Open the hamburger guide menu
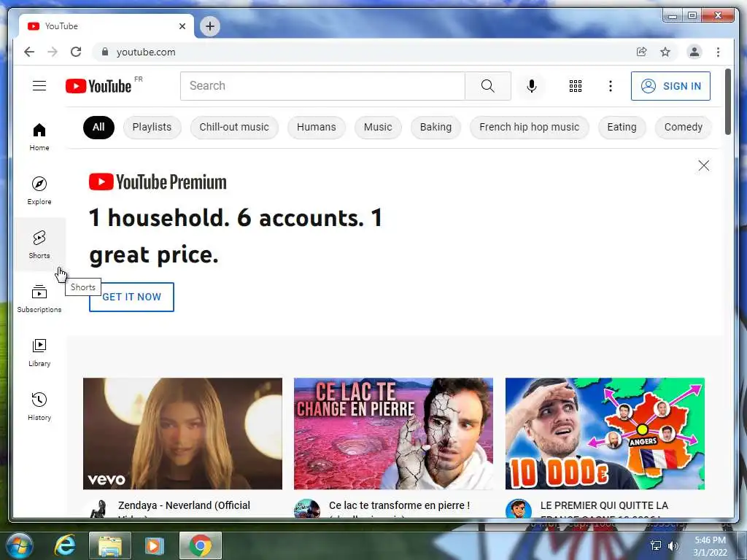The height and width of the screenshot is (560, 747). click(39, 86)
